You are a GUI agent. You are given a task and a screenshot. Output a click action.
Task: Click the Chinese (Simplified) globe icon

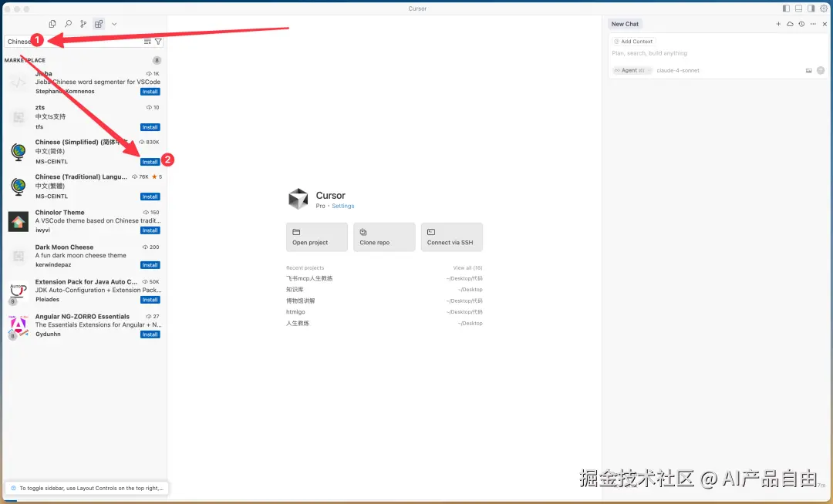pyautogui.click(x=19, y=152)
